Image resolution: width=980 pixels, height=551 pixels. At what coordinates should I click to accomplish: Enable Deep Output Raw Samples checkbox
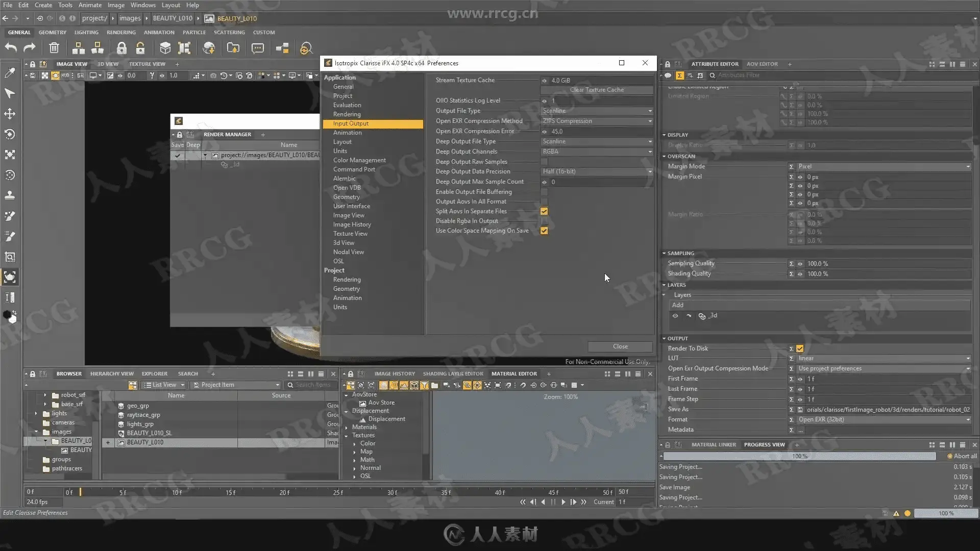544,162
